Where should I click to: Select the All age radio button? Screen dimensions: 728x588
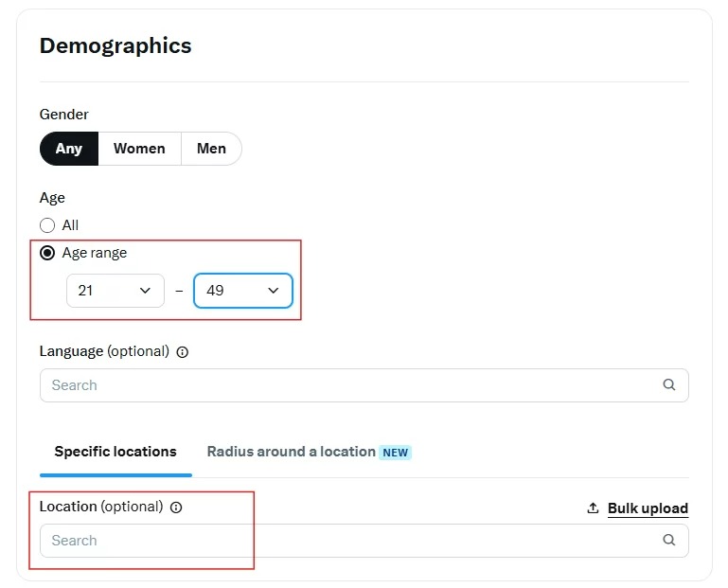pos(47,225)
